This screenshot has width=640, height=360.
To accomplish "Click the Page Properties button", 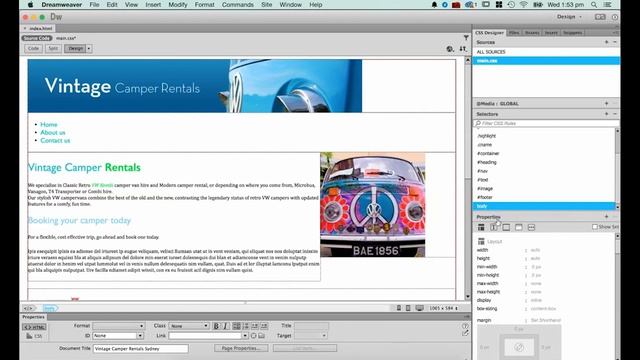I will click(241, 348).
